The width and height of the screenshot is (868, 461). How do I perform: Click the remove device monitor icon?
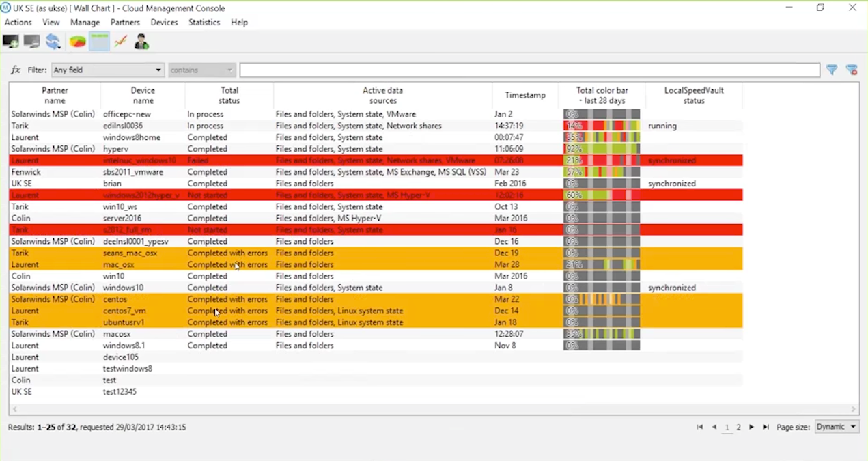click(32, 42)
